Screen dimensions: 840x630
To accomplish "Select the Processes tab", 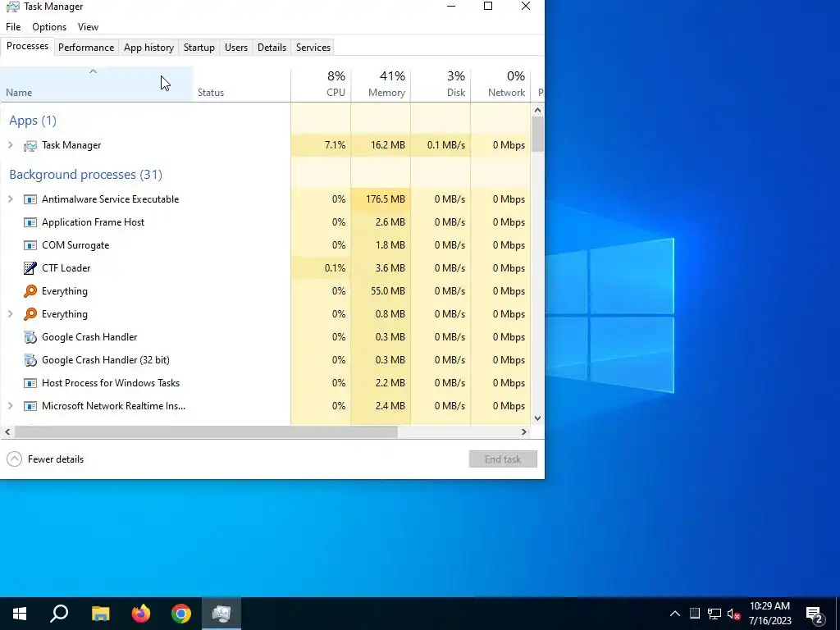I will [x=27, y=46].
